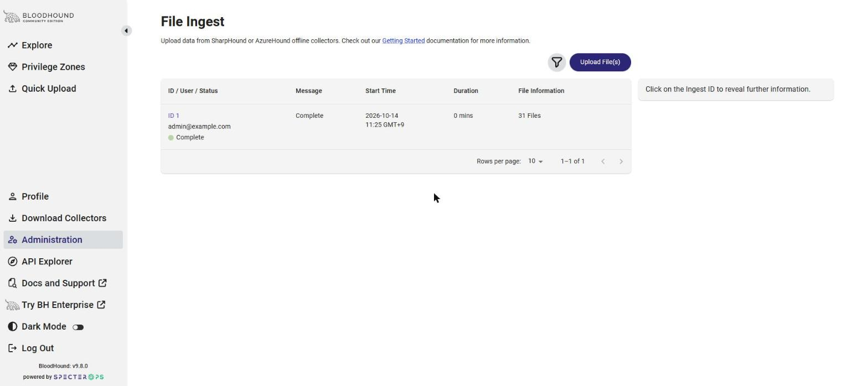Open the Getting Started documentation link

pos(404,41)
